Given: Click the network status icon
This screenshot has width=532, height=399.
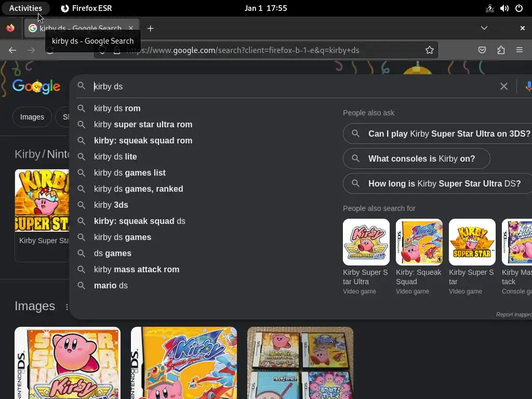Looking at the screenshot, I should 489,8.
